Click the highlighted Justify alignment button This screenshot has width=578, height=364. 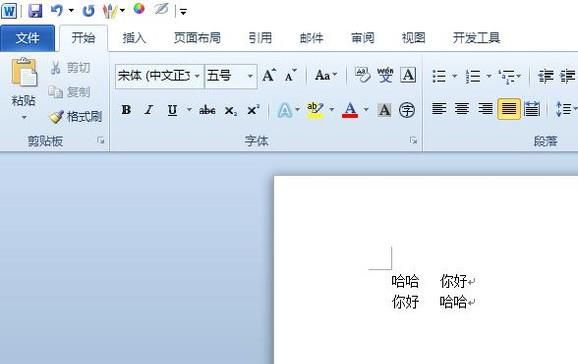pyautogui.click(x=509, y=109)
